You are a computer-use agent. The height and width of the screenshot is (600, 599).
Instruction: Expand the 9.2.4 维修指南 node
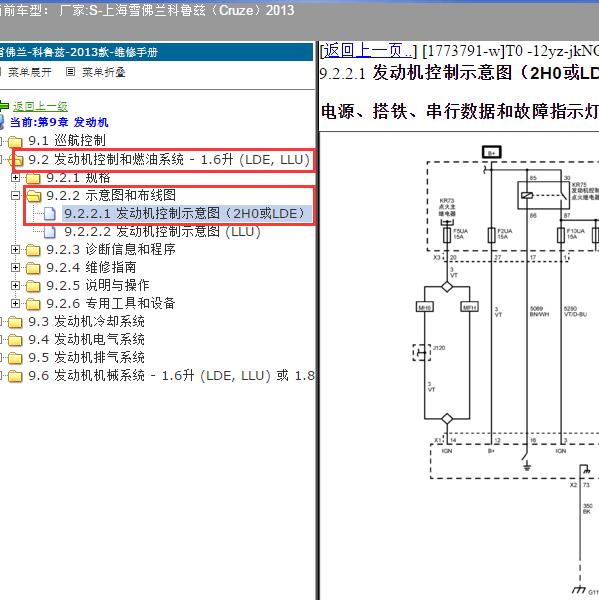15,267
